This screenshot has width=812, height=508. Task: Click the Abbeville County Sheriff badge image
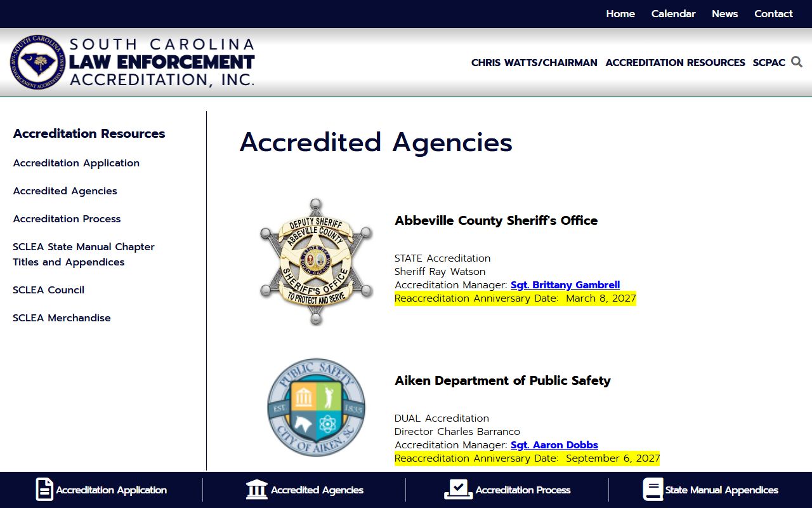[316, 262]
